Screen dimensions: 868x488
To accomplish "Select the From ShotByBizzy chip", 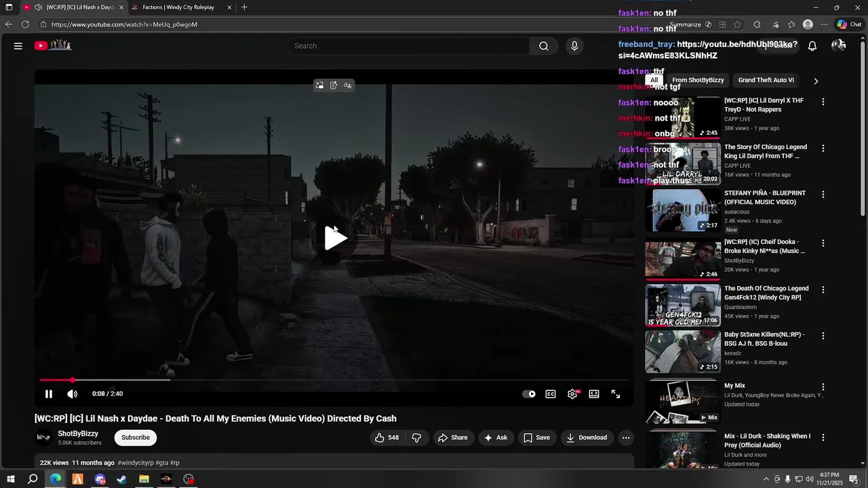I will pos(698,80).
